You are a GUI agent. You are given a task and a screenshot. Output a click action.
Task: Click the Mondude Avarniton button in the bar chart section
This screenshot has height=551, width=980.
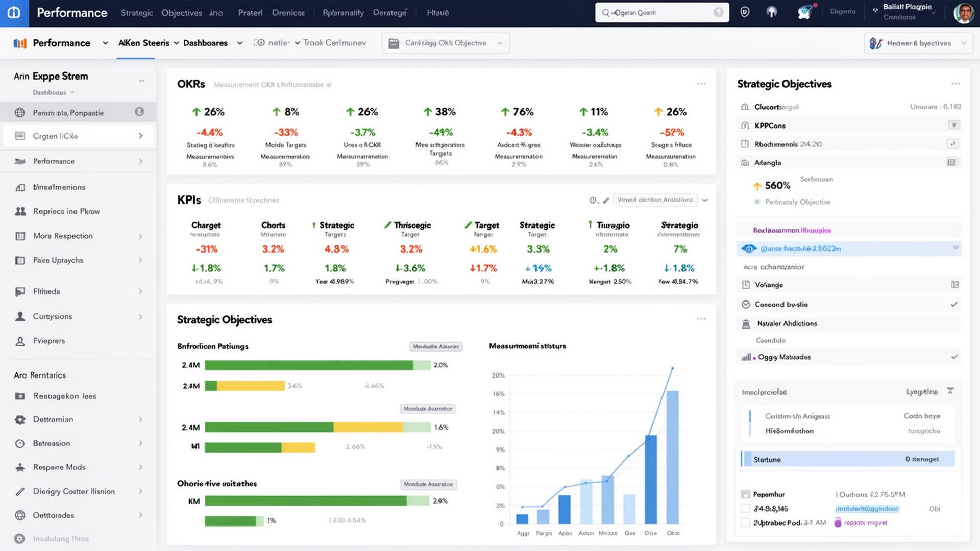[x=428, y=409]
